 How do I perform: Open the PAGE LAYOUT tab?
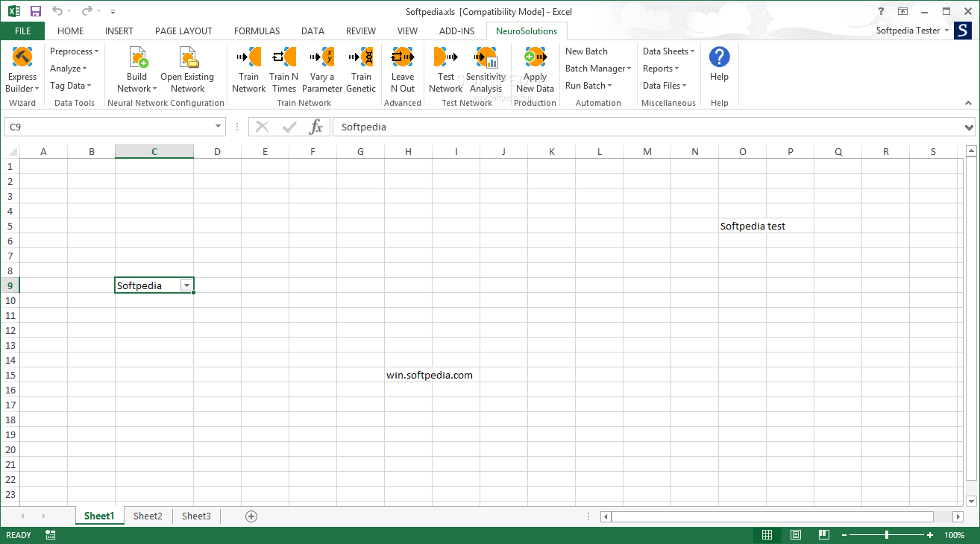183,31
